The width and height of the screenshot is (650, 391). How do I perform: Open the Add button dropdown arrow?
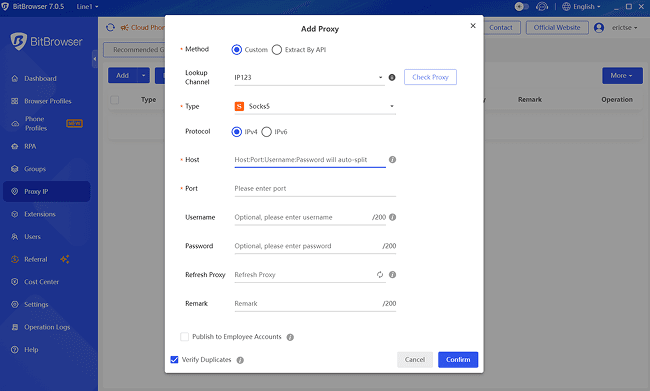point(143,75)
